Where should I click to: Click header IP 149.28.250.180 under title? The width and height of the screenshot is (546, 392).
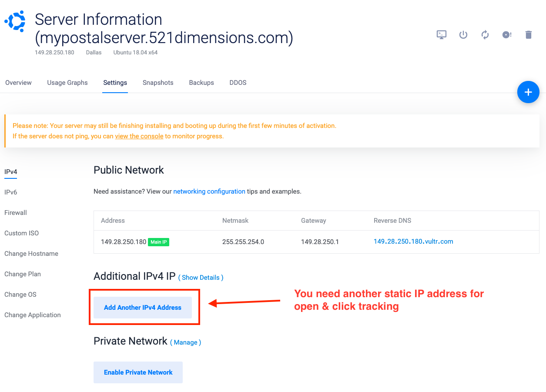pyautogui.click(x=54, y=53)
